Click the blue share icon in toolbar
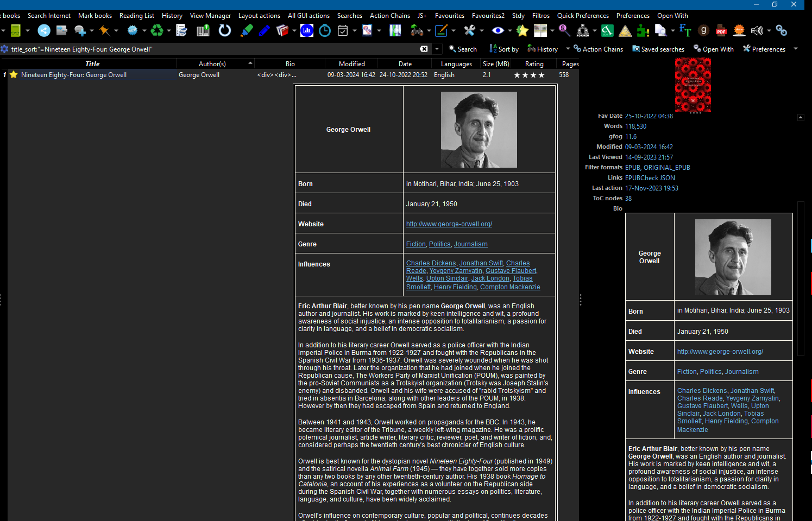The width and height of the screenshot is (812, 521). click(44, 31)
